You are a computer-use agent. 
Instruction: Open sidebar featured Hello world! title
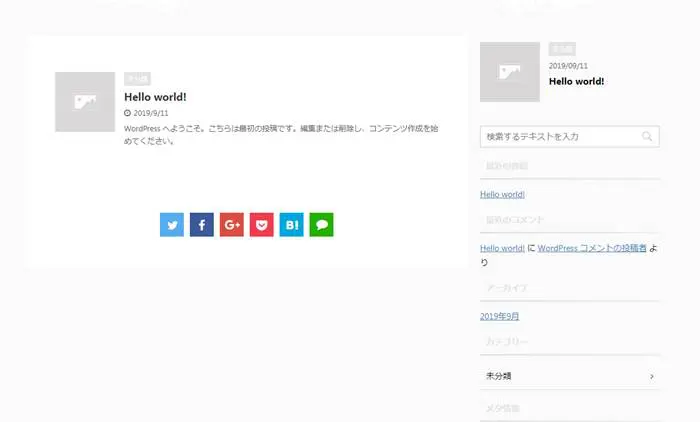576,81
